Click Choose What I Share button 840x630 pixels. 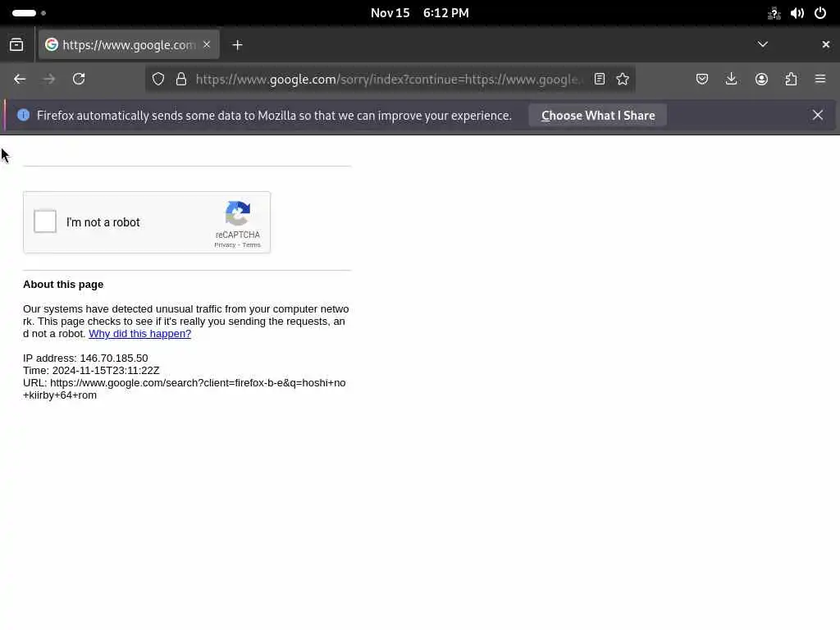(x=598, y=116)
